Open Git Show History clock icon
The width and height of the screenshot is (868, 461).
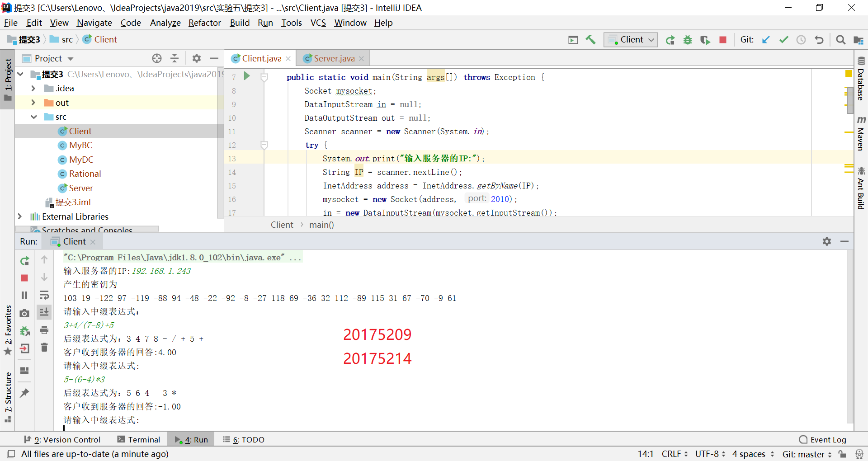click(x=801, y=40)
